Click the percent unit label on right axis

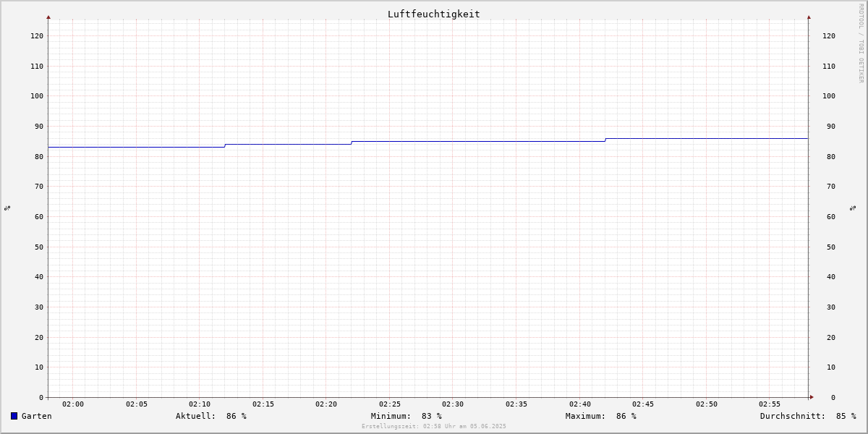tap(853, 208)
